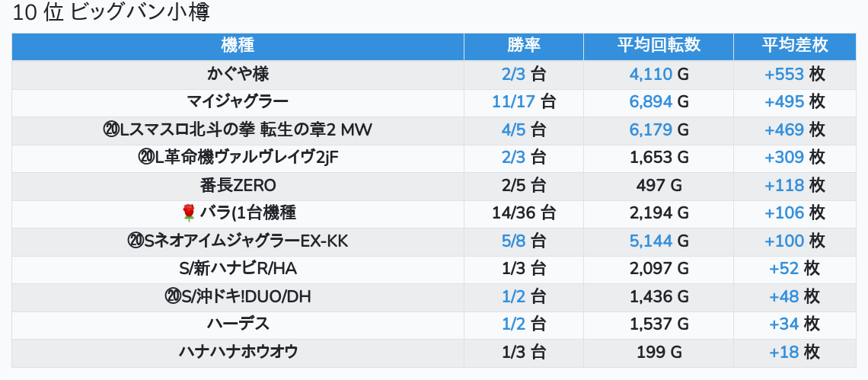Open the 4/5 win rate link
Image resolution: width=868 pixels, height=380 pixels.
pyautogui.click(x=514, y=130)
